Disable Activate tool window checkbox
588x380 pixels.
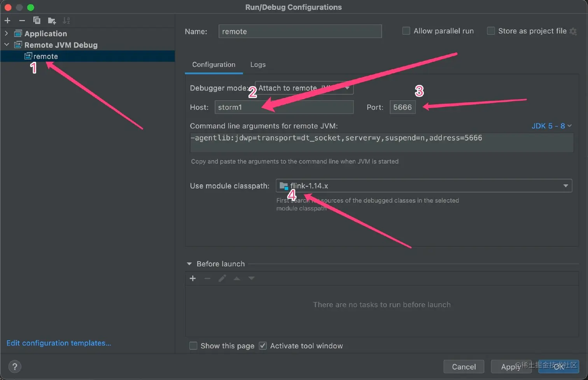tap(263, 346)
